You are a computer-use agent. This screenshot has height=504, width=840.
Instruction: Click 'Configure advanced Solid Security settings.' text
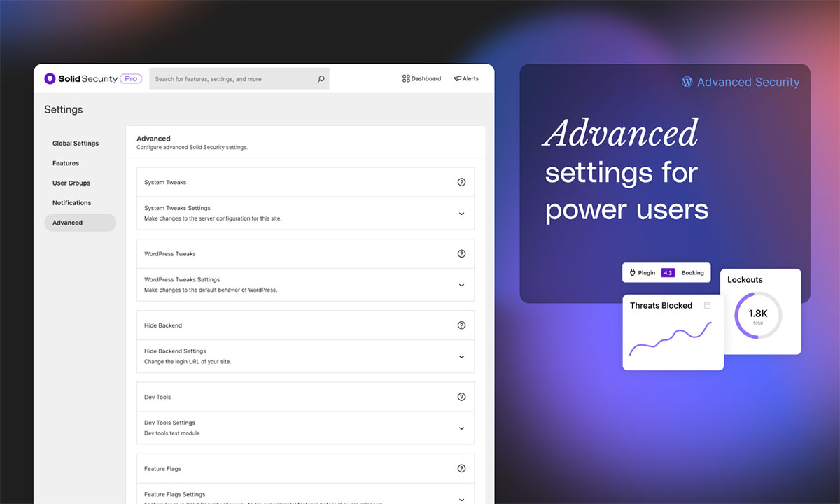(x=192, y=148)
